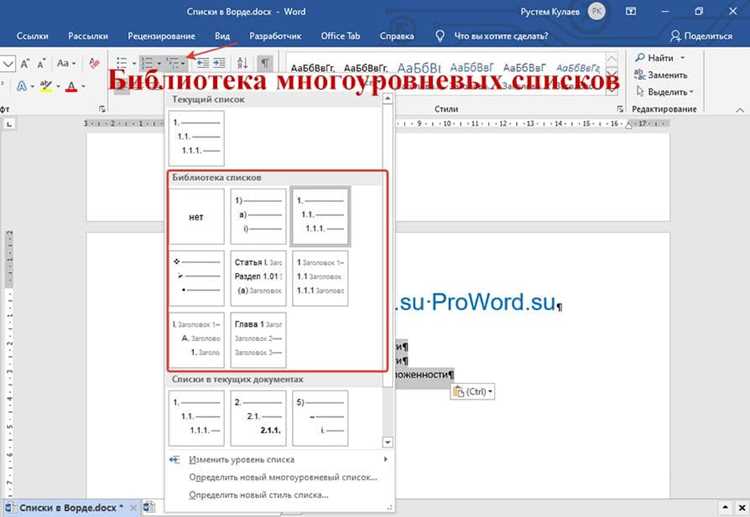Open the multilevel list button
This screenshot has height=517, width=750.
(175, 63)
